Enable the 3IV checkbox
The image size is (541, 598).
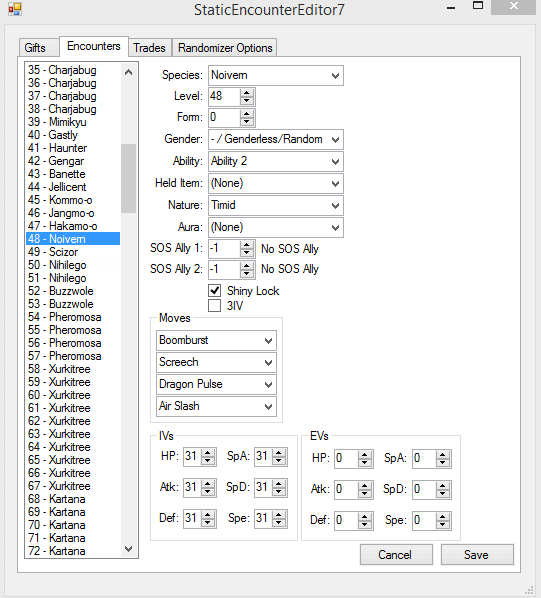[x=215, y=305]
